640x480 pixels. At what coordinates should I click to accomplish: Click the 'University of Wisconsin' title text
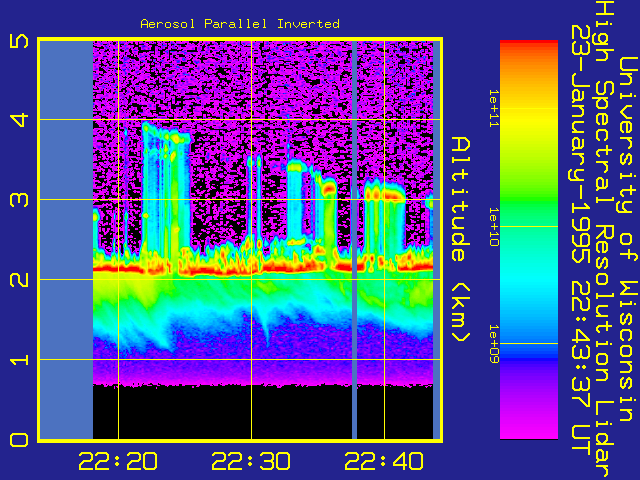pos(629,239)
